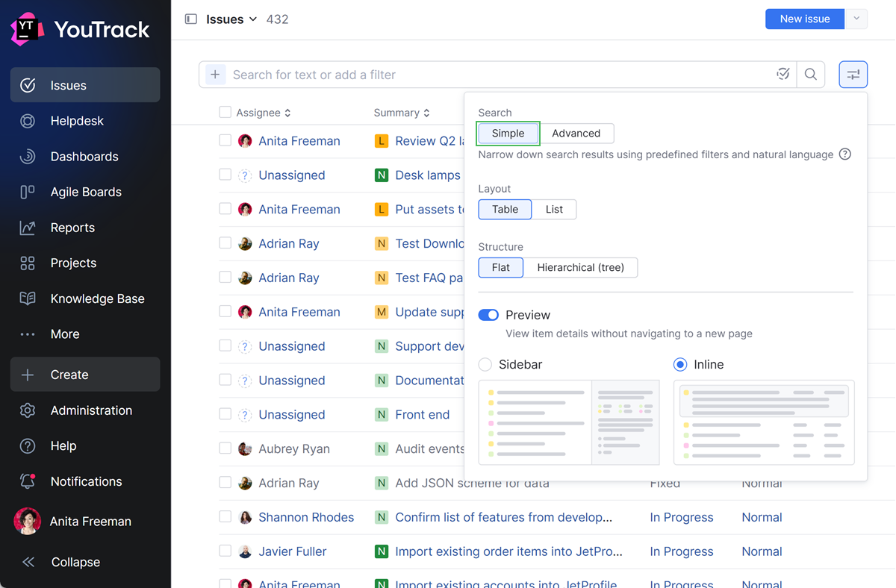Open Agile Boards in the sidebar

point(85,192)
